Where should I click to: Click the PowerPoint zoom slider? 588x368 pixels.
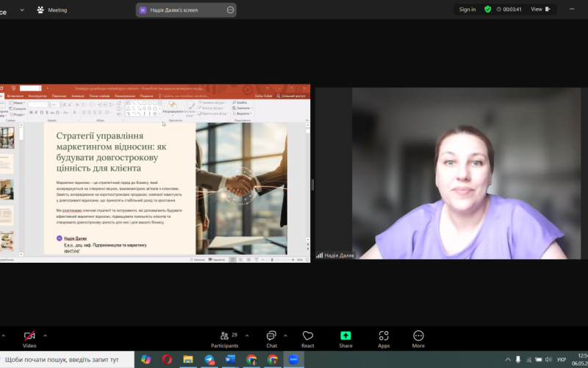(x=278, y=260)
